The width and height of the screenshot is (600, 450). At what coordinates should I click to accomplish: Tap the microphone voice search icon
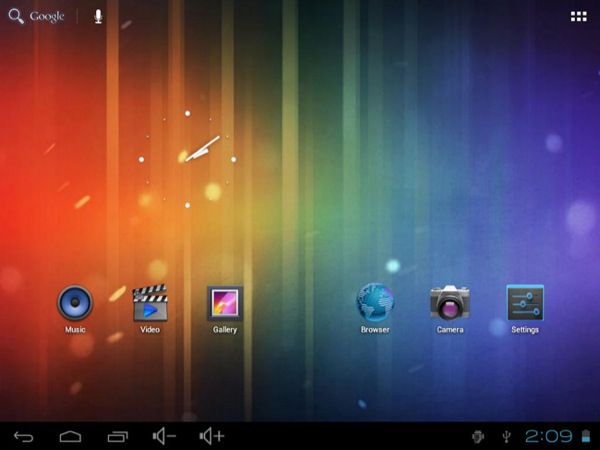click(98, 16)
